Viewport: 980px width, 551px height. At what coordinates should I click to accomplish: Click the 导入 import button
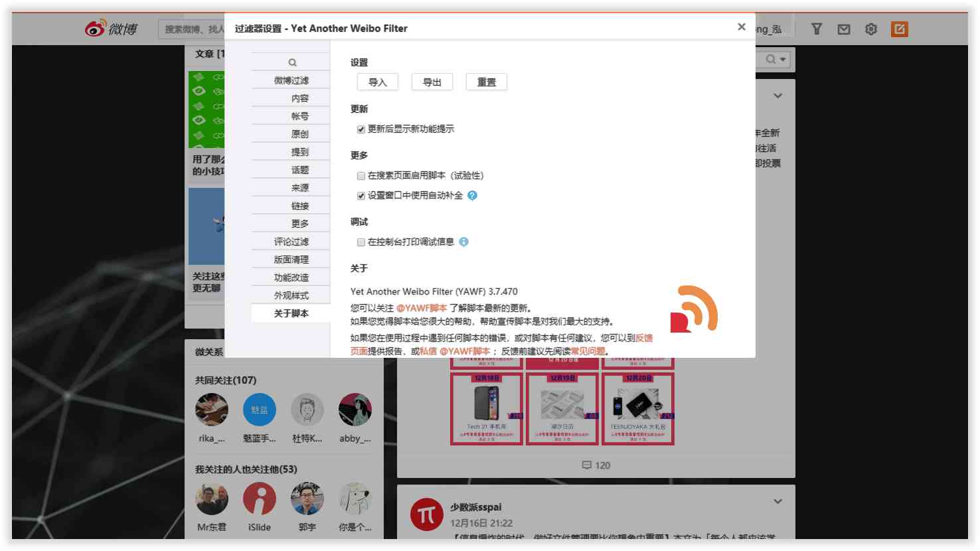(378, 82)
